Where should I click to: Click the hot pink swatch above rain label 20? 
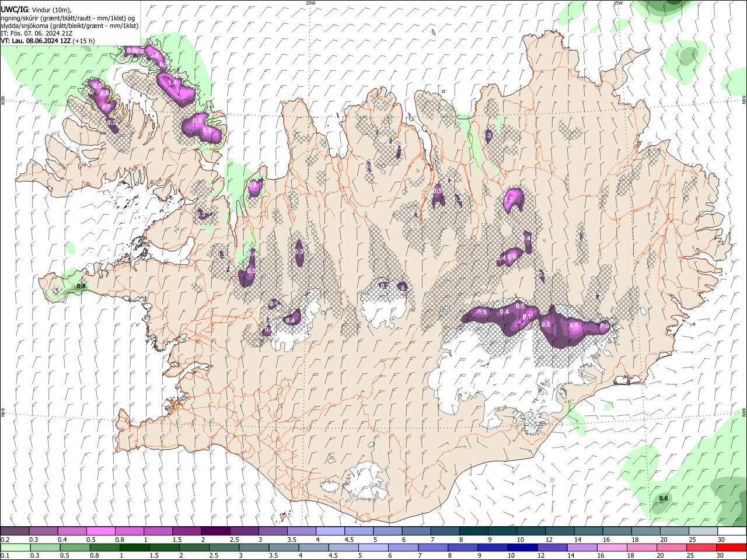[x=672, y=548]
